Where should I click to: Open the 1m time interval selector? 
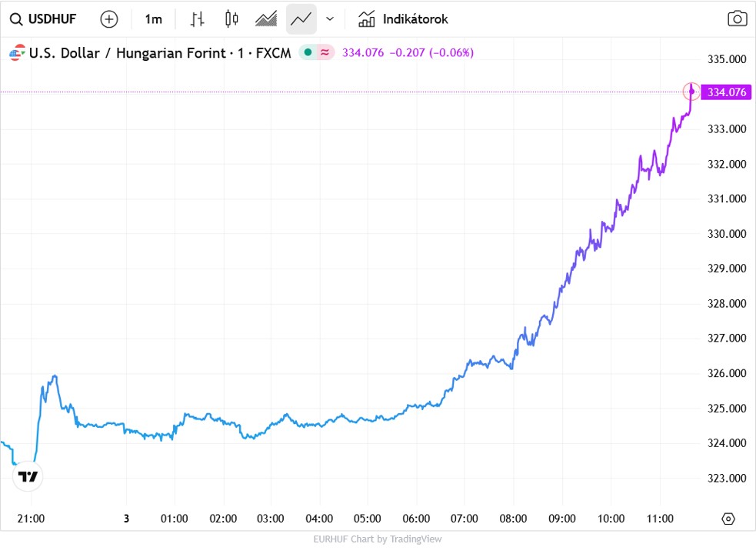point(153,19)
